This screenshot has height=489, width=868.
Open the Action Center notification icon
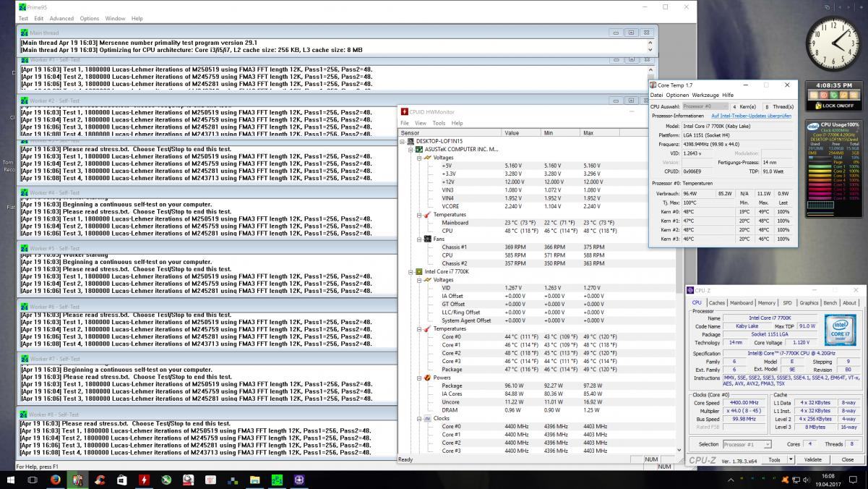pos(853,480)
